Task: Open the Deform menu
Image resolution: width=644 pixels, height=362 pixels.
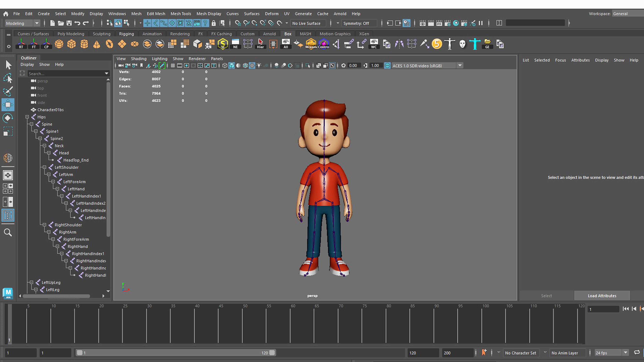Action: 272,14
